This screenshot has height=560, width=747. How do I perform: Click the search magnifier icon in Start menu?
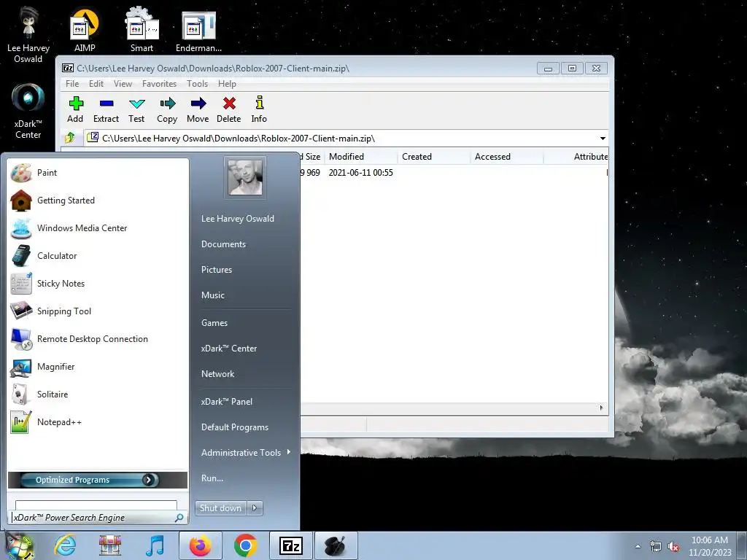click(x=179, y=518)
